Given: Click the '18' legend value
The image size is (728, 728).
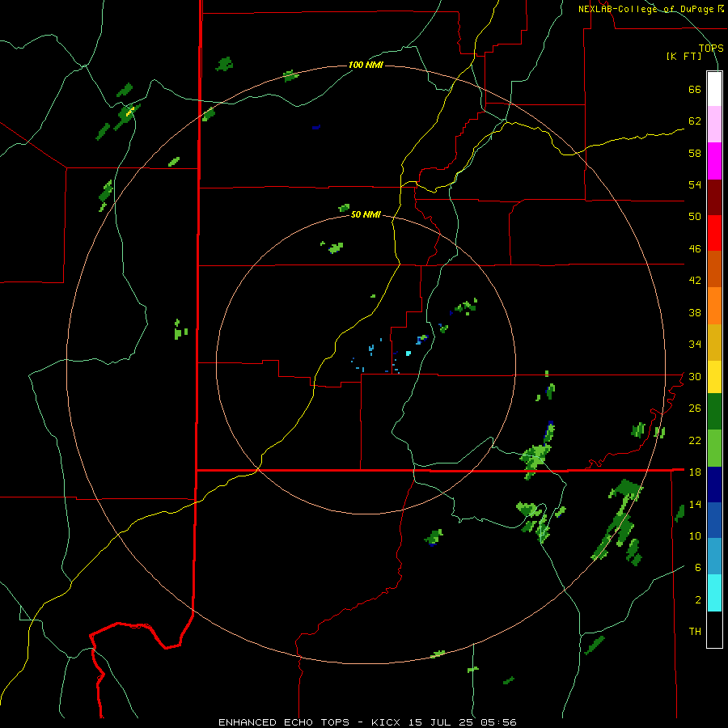Looking at the screenshot, I should [x=695, y=472].
